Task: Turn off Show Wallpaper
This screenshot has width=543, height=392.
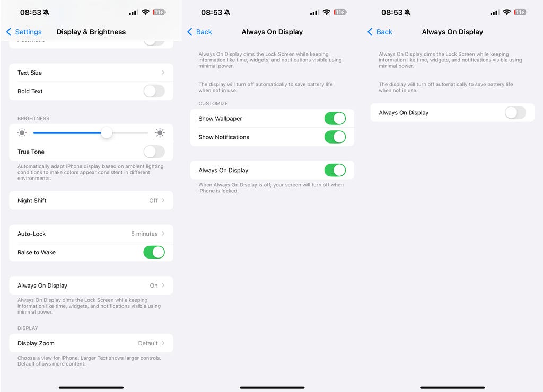Action: coord(335,119)
